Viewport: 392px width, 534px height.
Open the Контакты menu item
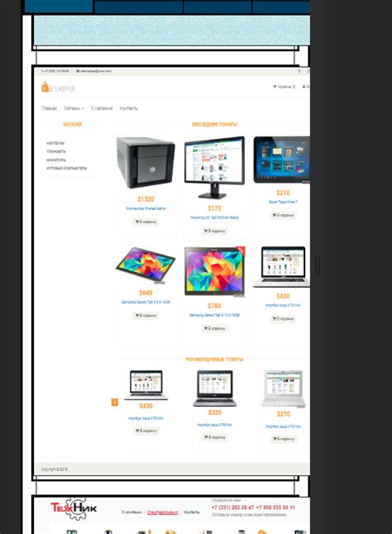[x=129, y=108]
